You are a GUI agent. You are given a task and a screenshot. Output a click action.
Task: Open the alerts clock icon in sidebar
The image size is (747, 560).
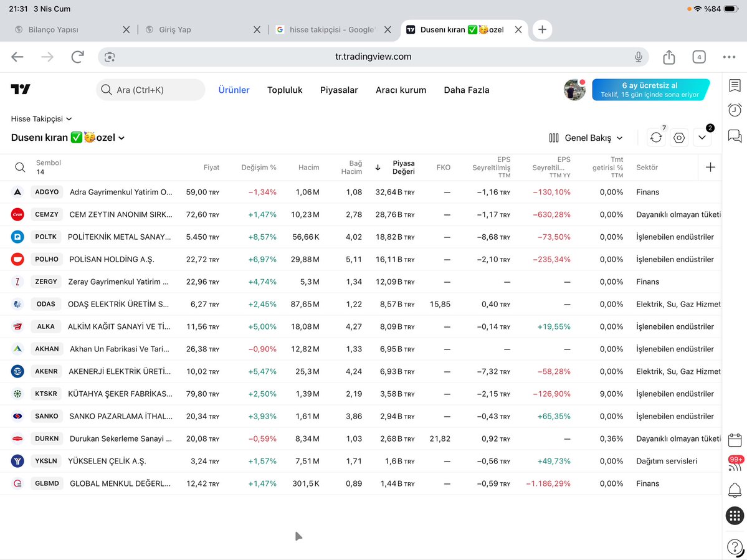point(735,110)
